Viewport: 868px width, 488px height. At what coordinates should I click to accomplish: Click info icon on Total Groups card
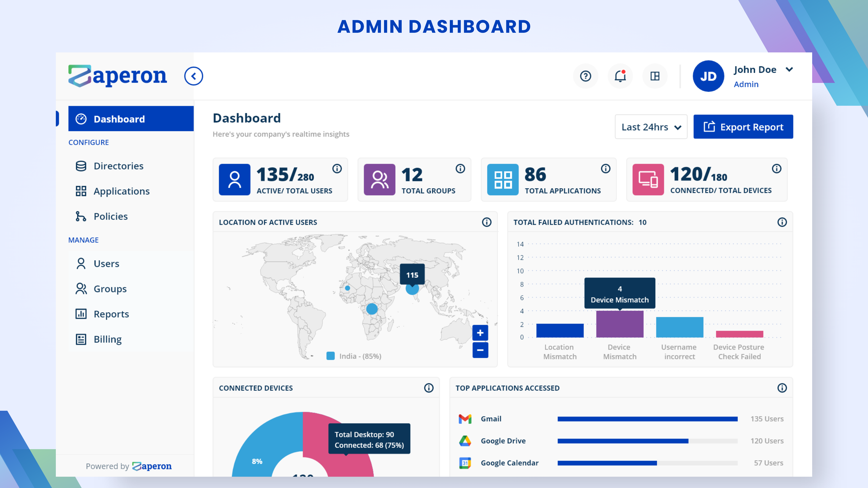[x=460, y=168]
